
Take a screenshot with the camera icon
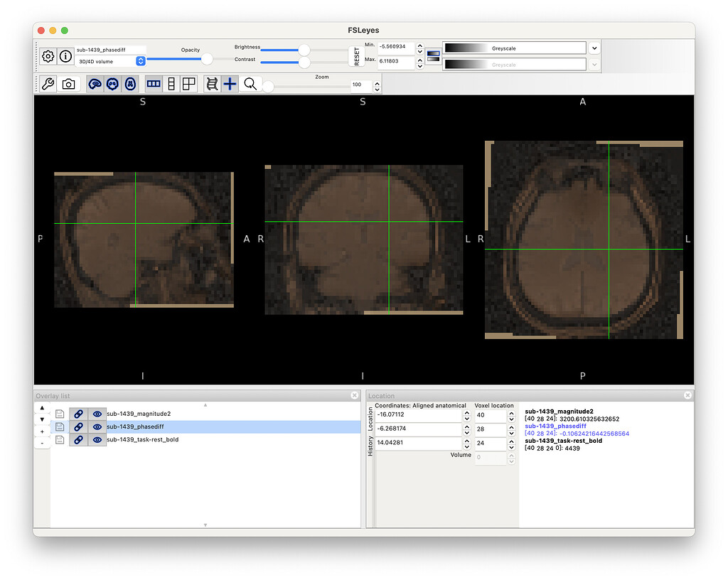[68, 84]
